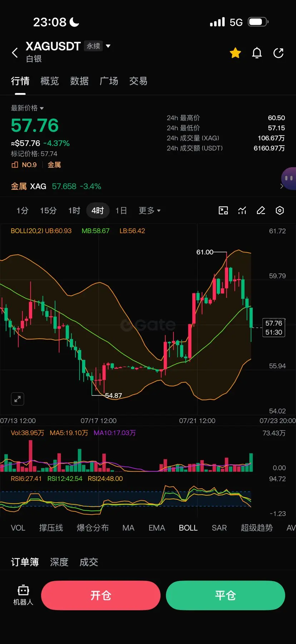
Task: Switch to the 订单簿 tab
Action: (25, 562)
